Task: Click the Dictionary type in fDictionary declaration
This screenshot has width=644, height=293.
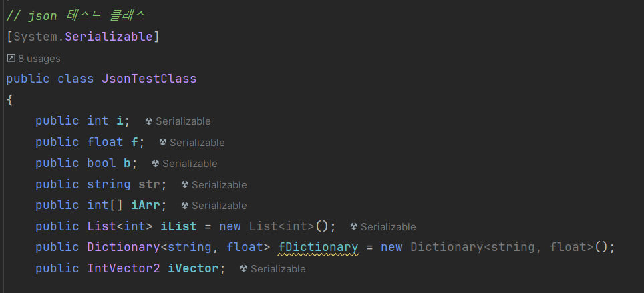Action: [x=123, y=247]
